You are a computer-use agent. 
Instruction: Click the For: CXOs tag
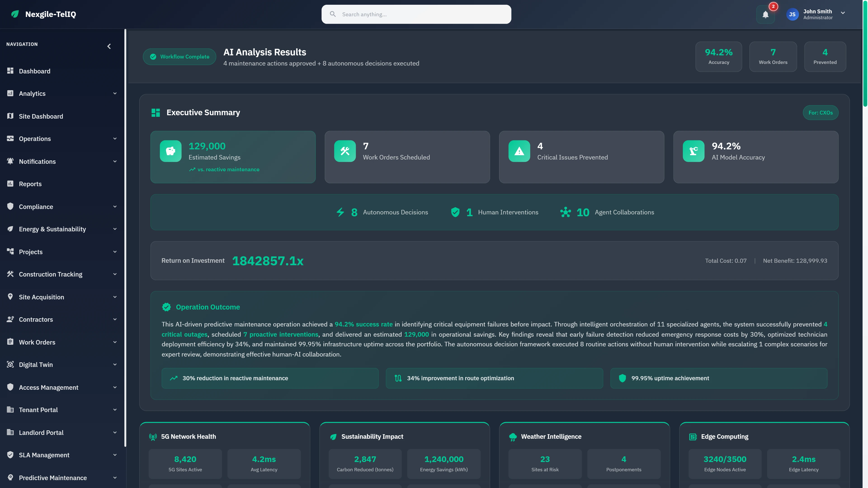820,113
